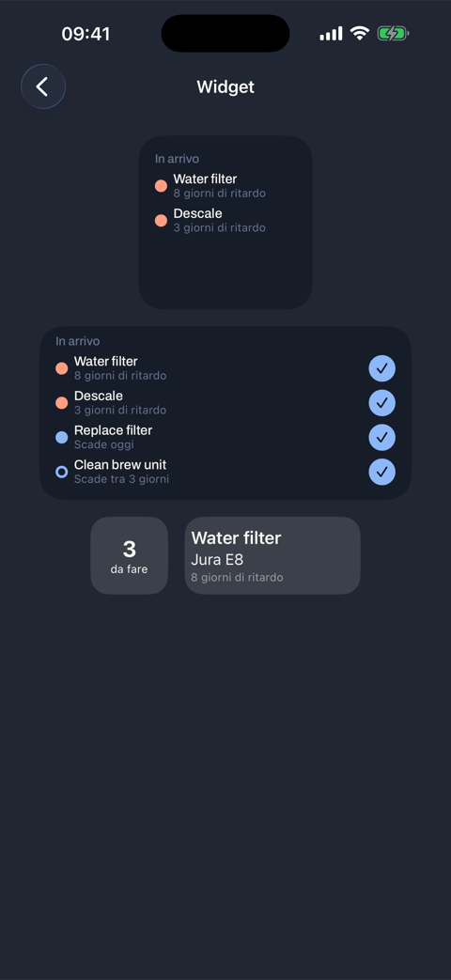Open the '3 da fare' counter widget
Viewport: 451px width, 980px height.
[x=130, y=555]
